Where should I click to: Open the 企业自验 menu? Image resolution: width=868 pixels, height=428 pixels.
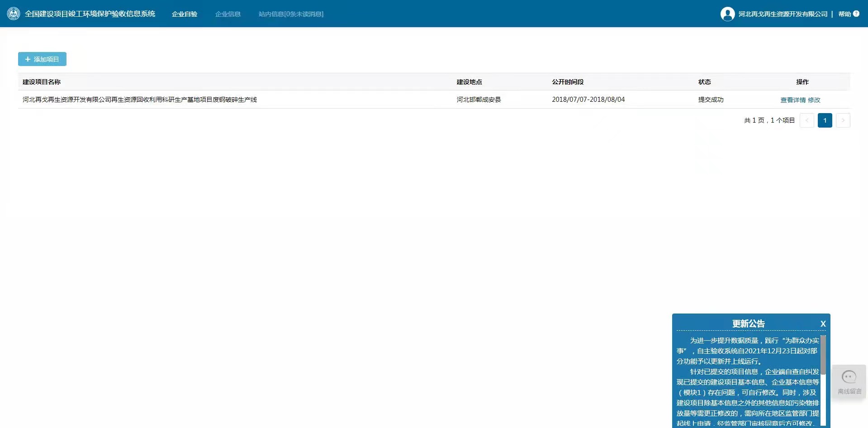click(x=185, y=14)
